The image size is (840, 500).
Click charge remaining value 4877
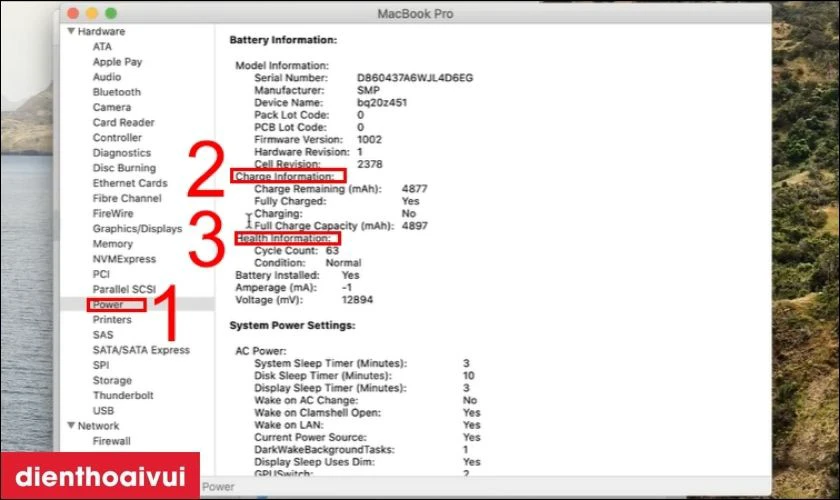coord(414,189)
